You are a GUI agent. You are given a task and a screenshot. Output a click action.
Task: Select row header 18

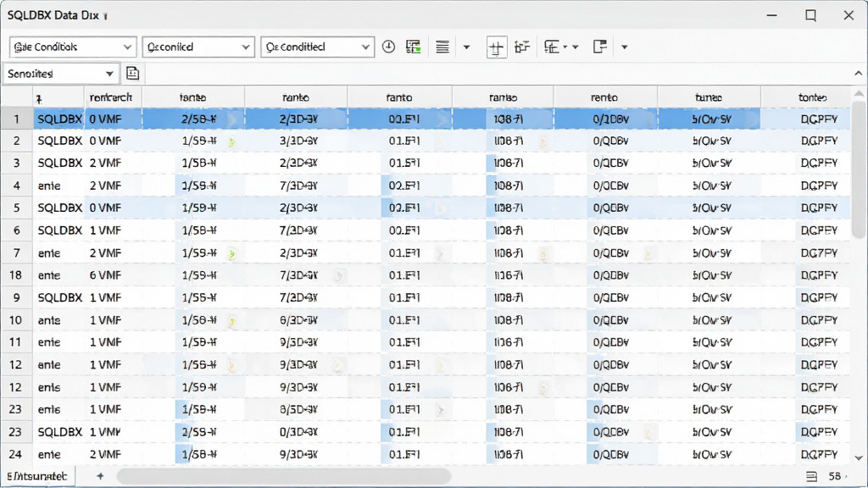[17, 275]
